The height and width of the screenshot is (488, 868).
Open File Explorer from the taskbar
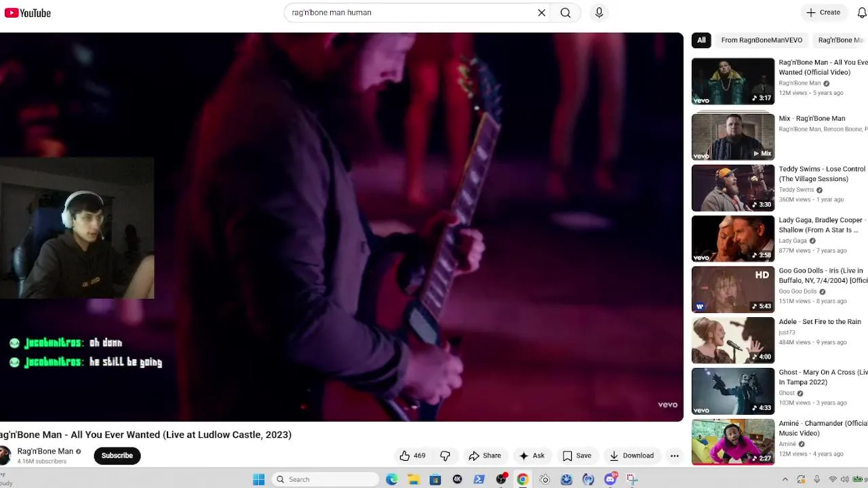point(414,479)
